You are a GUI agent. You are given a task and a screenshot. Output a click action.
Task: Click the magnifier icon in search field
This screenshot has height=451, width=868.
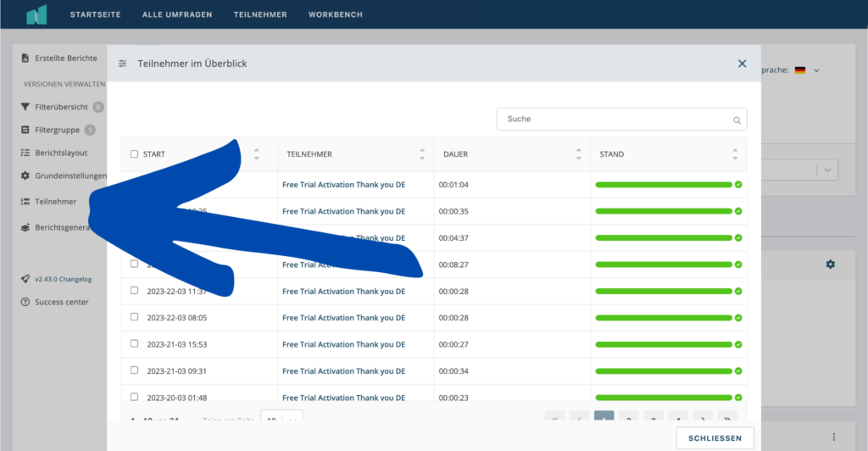pos(737,120)
